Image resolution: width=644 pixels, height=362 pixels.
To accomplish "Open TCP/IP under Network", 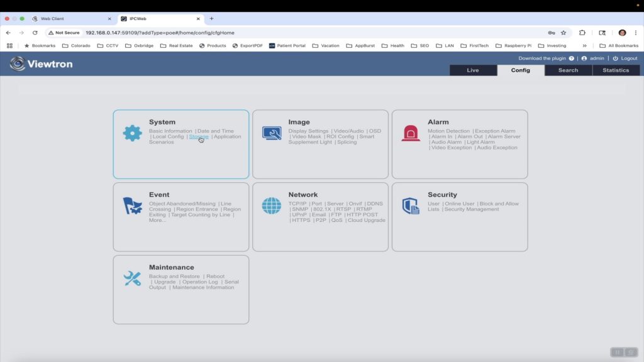I will click(297, 204).
